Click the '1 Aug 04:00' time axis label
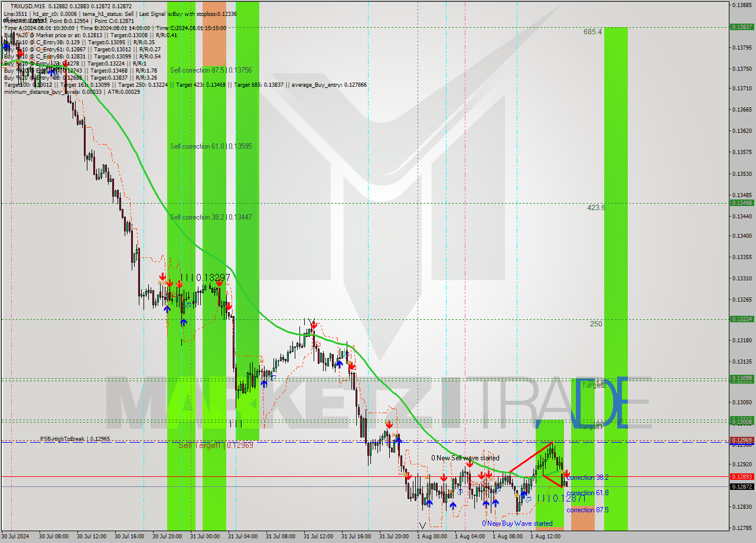The height and width of the screenshot is (543, 756). click(470, 537)
